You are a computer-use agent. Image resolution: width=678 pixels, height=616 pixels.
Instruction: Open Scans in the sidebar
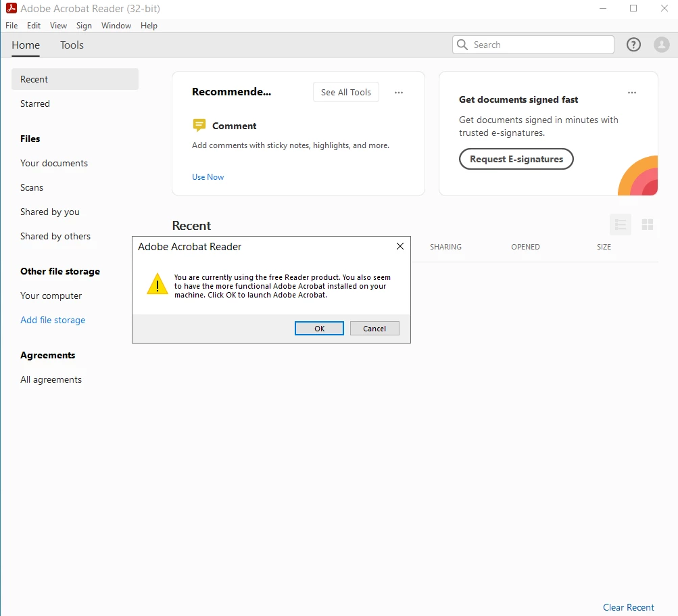[32, 187]
